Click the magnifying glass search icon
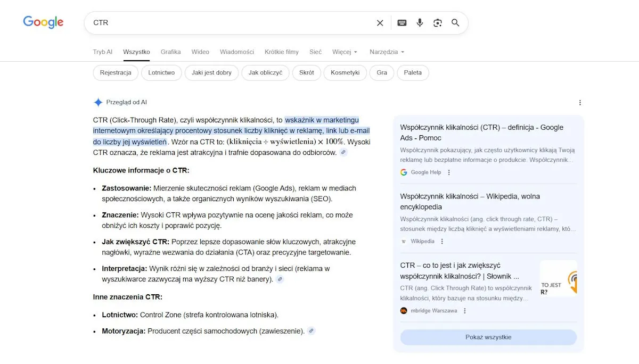 pos(455,23)
